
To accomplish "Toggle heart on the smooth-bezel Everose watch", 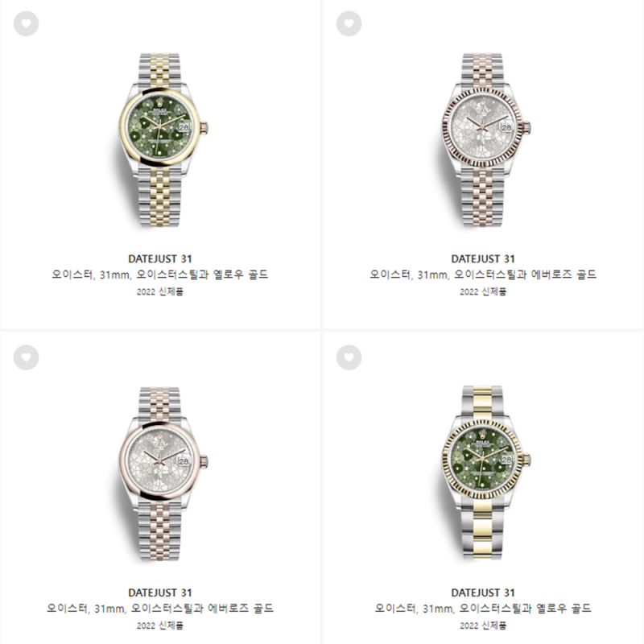I will click(x=27, y=357).
